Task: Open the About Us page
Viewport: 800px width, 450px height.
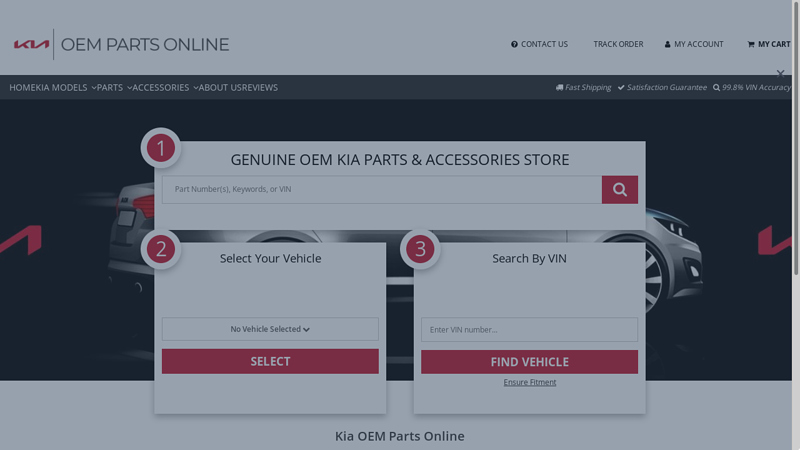Action: (x=220, y=87)
